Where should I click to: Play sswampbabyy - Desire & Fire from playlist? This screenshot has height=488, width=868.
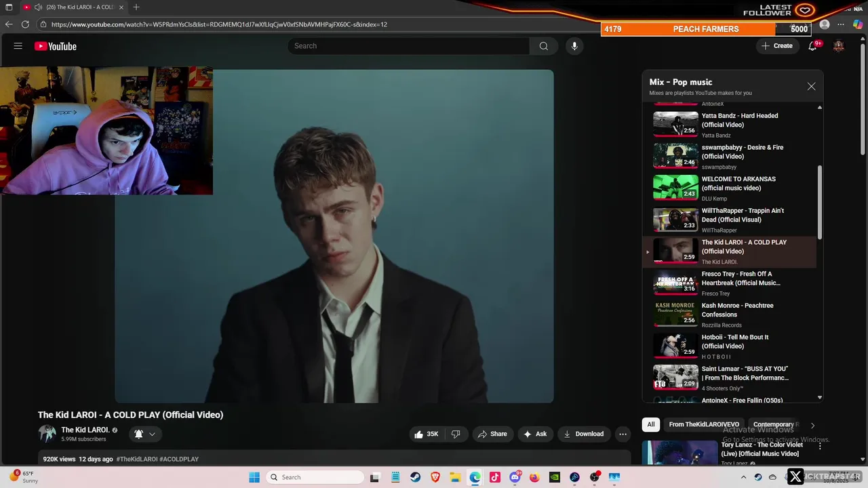click(x=729, y=156)
